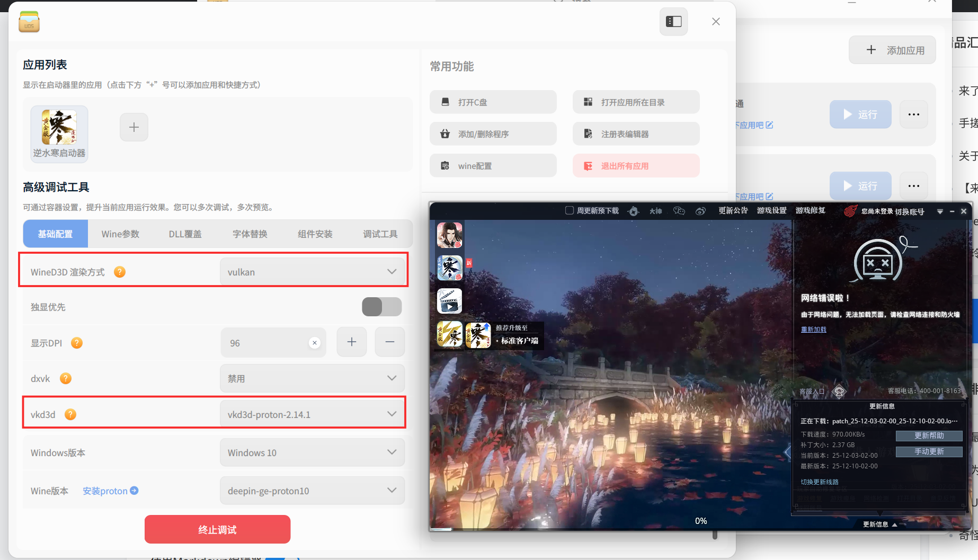Toggle the sidebar panel icon in title bar

[673, 22]
